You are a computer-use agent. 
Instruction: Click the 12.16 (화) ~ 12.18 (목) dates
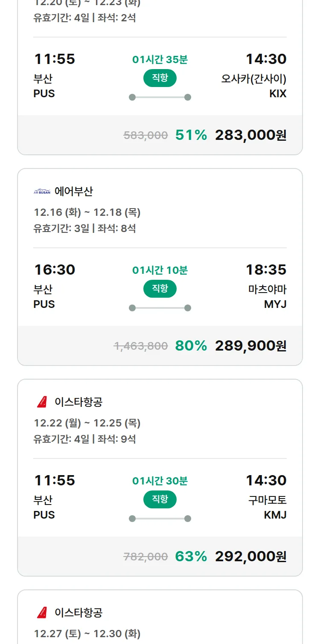click(x=87, y=212)
